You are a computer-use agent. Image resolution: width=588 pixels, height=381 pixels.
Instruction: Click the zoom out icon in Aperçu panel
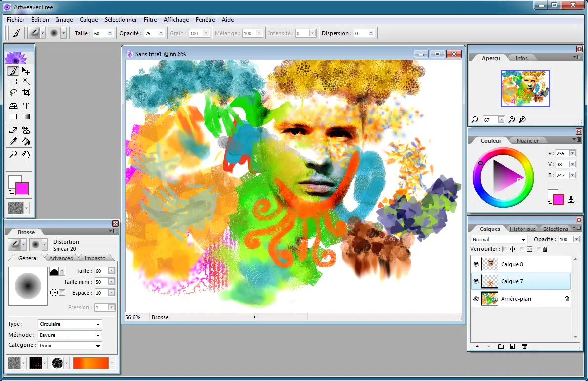coord(511,120)
